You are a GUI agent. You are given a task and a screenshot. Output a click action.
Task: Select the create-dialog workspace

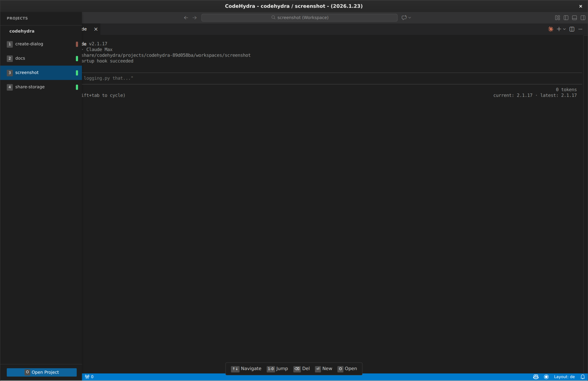point(29,44)
